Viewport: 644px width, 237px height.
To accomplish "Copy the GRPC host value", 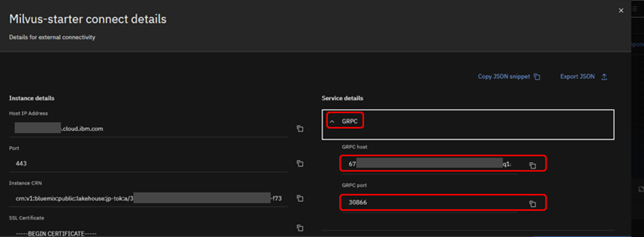I will click(532, 166).
